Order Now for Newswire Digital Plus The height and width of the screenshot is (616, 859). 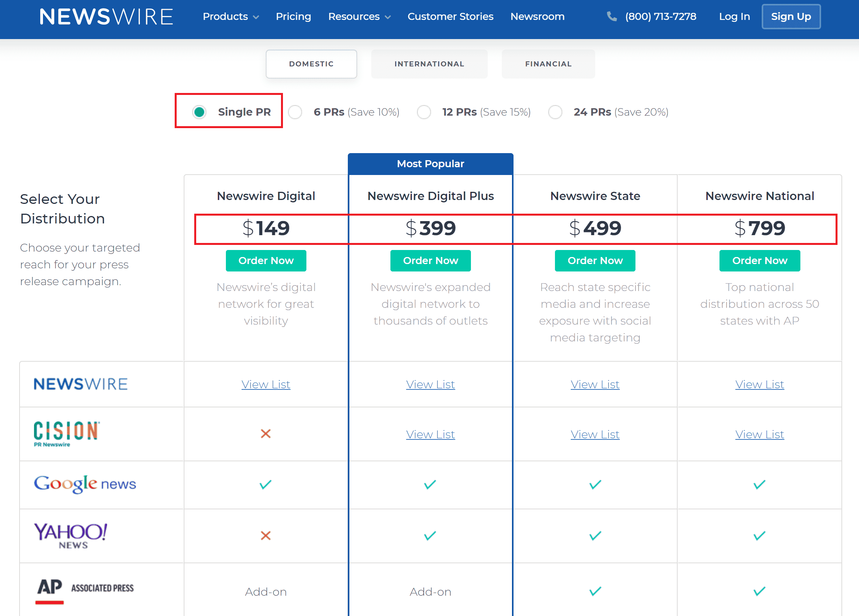(x=430, y=261)
